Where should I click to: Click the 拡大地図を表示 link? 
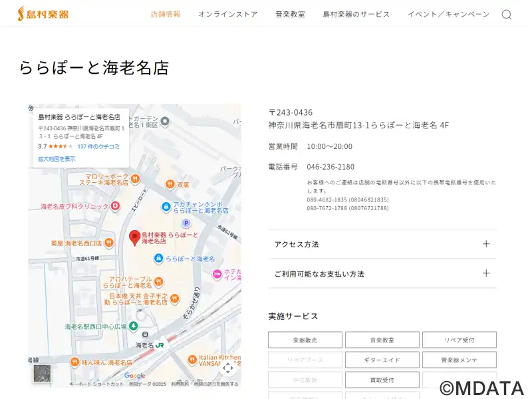[x=57, y=159]
